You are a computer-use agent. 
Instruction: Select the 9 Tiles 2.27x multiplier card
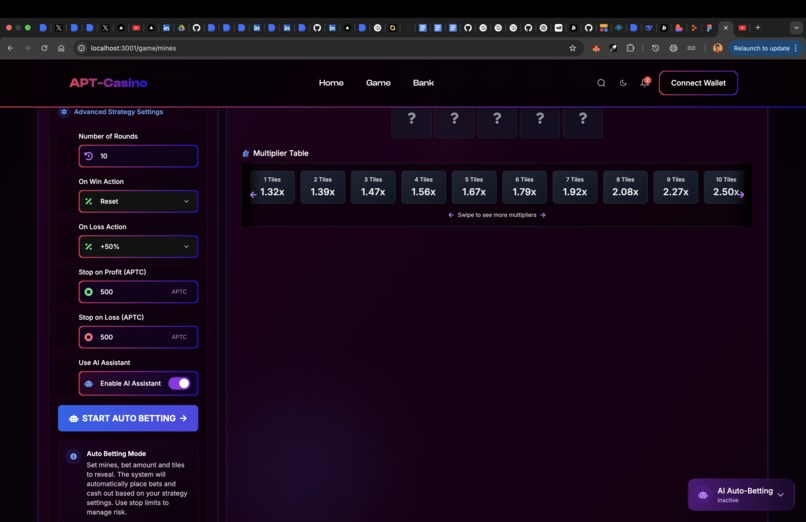[675, 187]
